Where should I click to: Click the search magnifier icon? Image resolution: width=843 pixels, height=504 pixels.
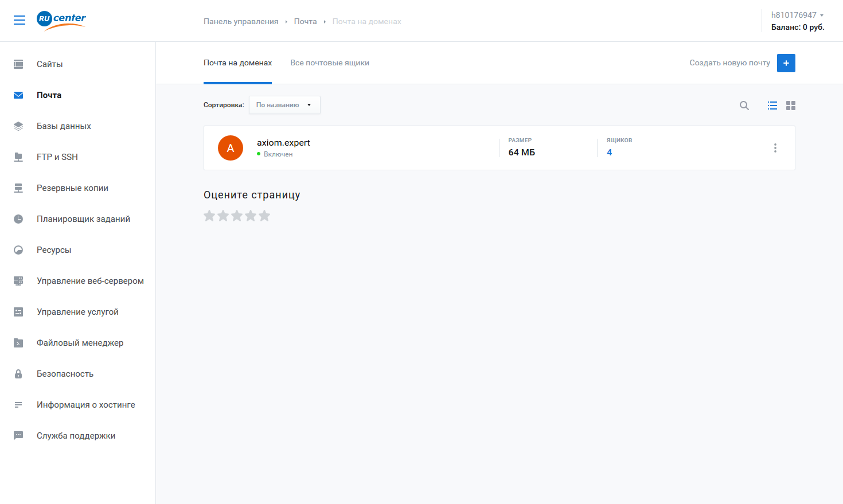744,106
